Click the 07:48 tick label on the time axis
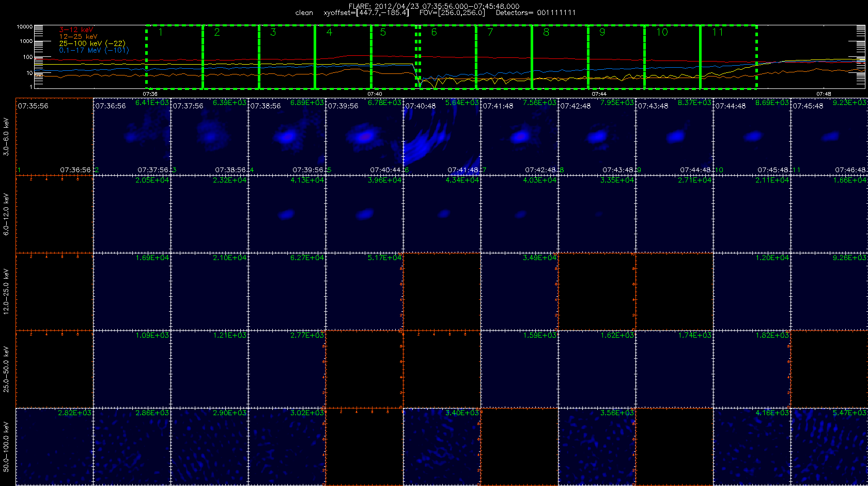 pyautogui.click(x=824, y=94)
